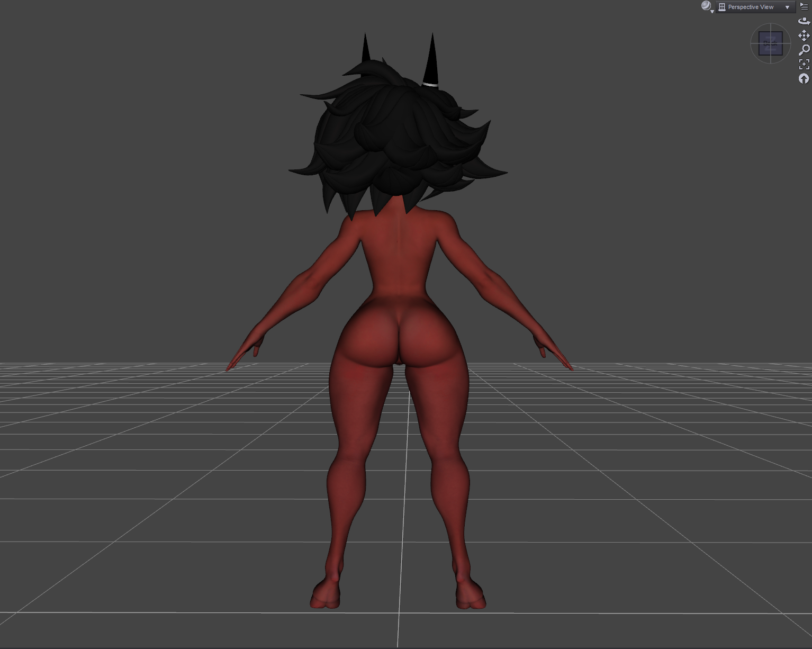This screenshot has height=649, width=812.
Task: Click the reset camera arrow icon
Action: [804, 78]
